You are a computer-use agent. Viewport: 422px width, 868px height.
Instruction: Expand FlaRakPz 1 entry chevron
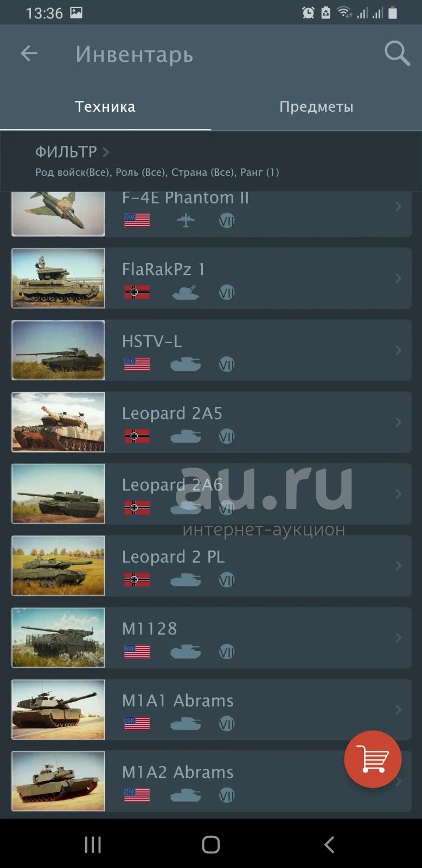click(x=398, y=278)
